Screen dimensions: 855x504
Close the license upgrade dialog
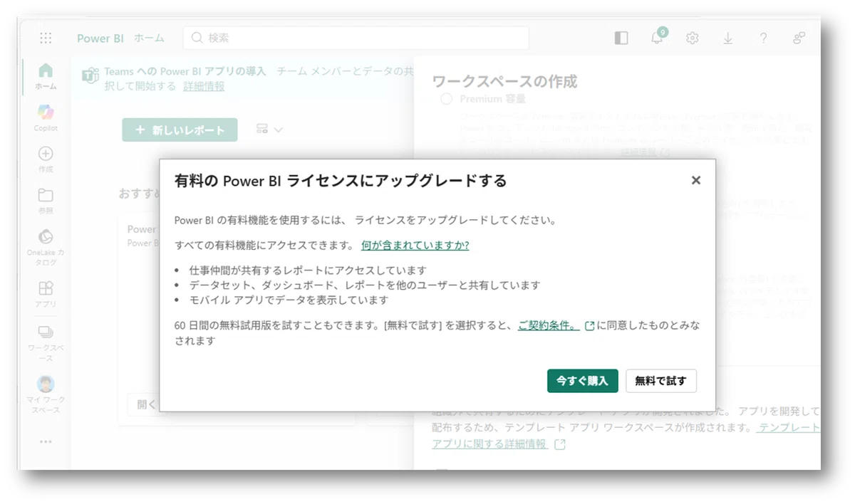[x=696, y=180]
